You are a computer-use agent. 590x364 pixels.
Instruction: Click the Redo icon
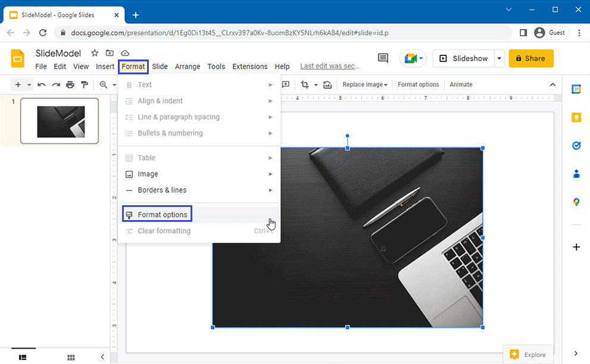coord(55,84)
